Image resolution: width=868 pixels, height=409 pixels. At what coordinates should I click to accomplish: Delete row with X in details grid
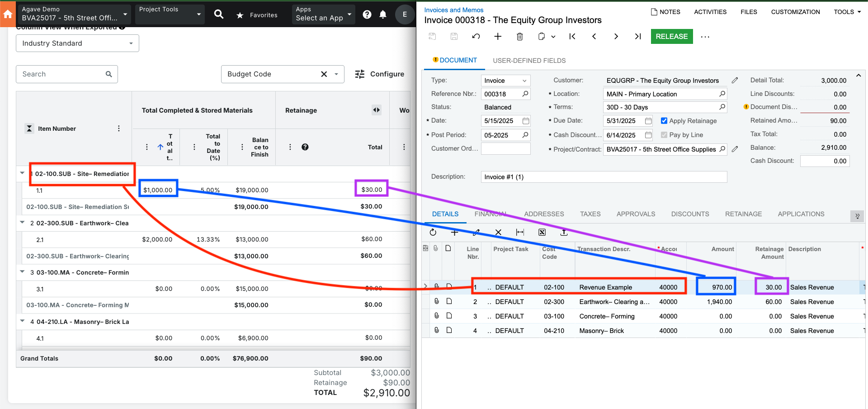click(x=498, y=232)
